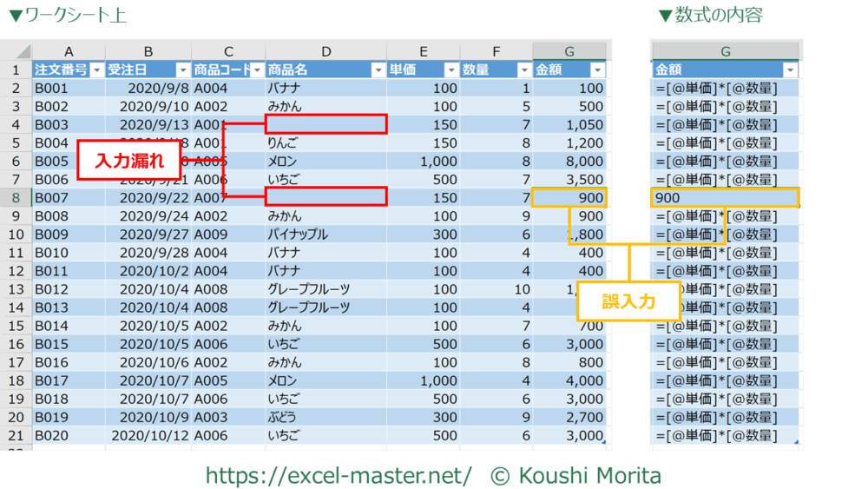The height and width of the screenshot is (489, 868).
Task: Select the パイナップル cell in row 10
Action: 325,235
